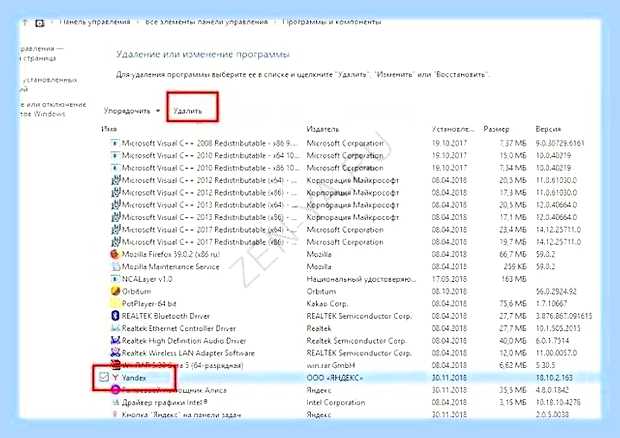Click version 18.10.2.163 cell
The height and width of the screenshot is (438, 620).
pyautogui.click(x=554, y=378)
